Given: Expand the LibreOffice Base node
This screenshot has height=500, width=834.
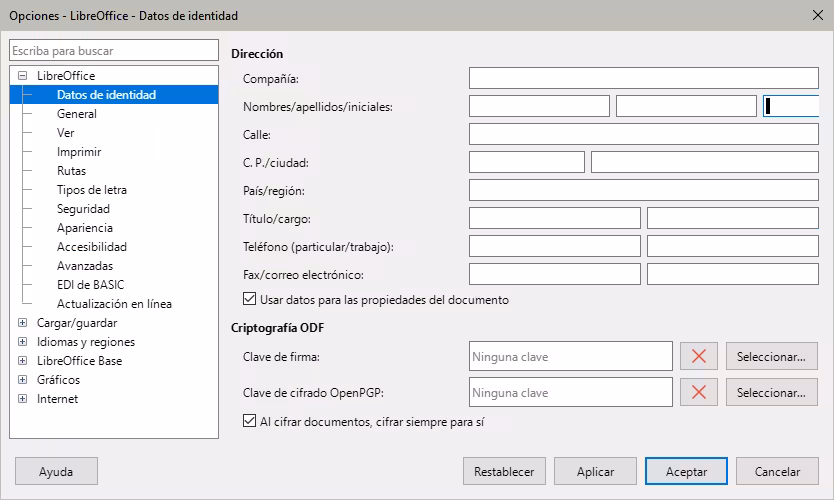Looking at the screenshot, I should point(22,361).
